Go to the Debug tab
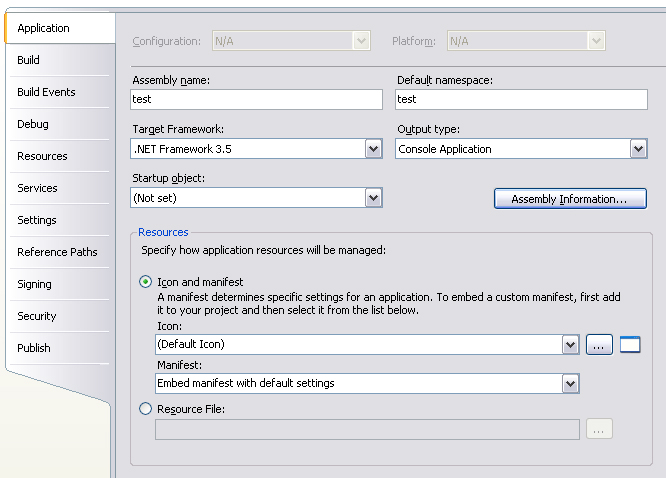Image resolution: width=666 pixels, height=478 pixels. click(x=33, y=124)
